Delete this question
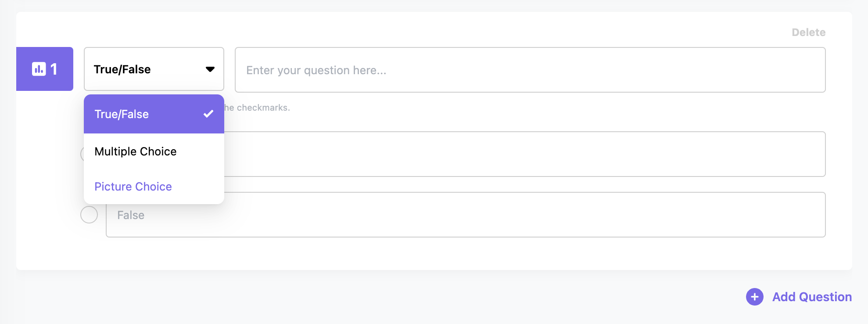Image resolution: width=868 pixels, height=324 pixels. [x=808, y=32]
